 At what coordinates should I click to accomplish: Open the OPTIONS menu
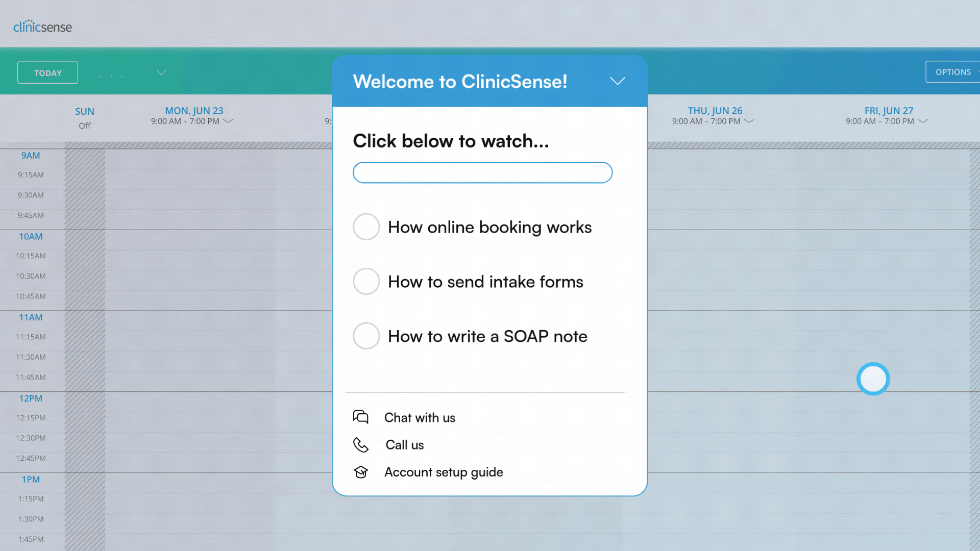click(x=953, y=72)
